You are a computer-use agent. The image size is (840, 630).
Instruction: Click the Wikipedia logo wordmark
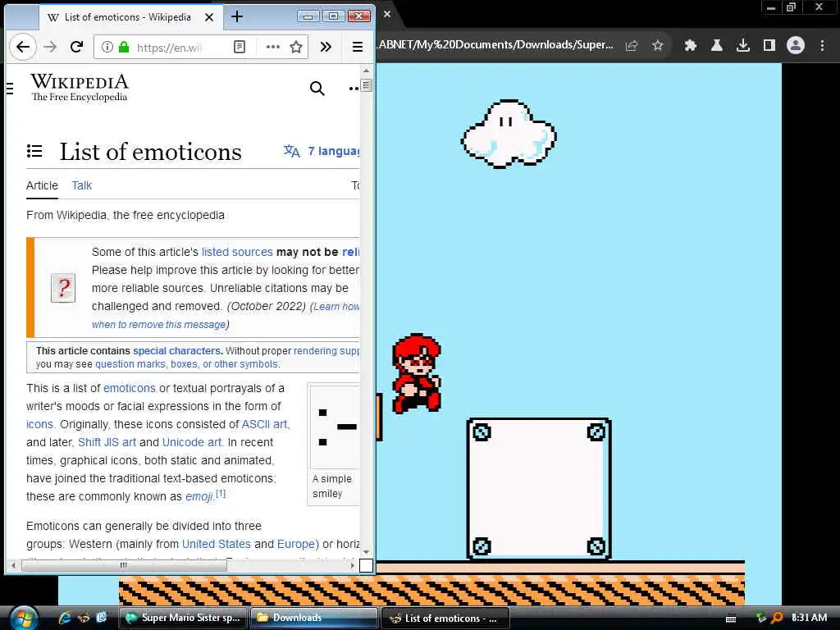pyautogui.click(x=80, y=87)
